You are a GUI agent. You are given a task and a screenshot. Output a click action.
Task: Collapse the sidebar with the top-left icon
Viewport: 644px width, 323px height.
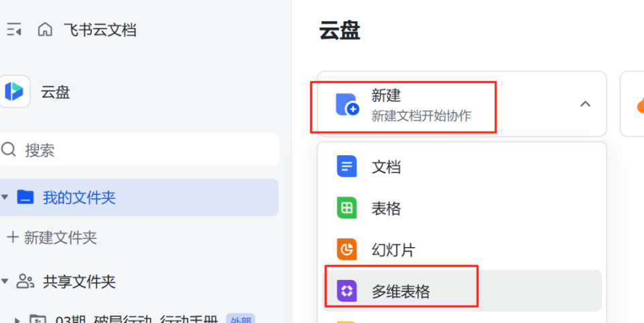pyautogui.click(x=14, y=30)
